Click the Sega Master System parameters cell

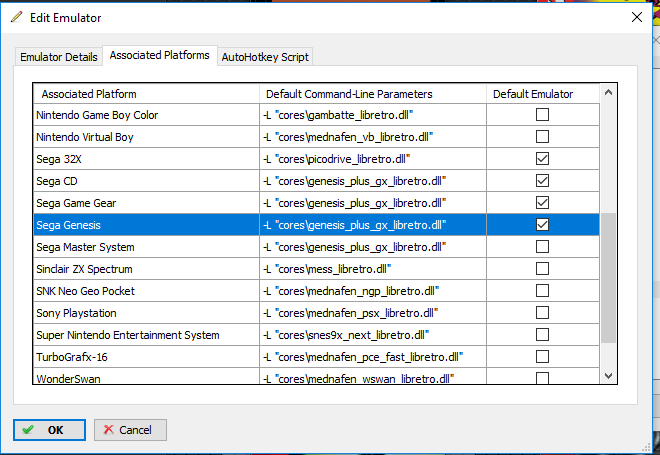pos(373,247)
